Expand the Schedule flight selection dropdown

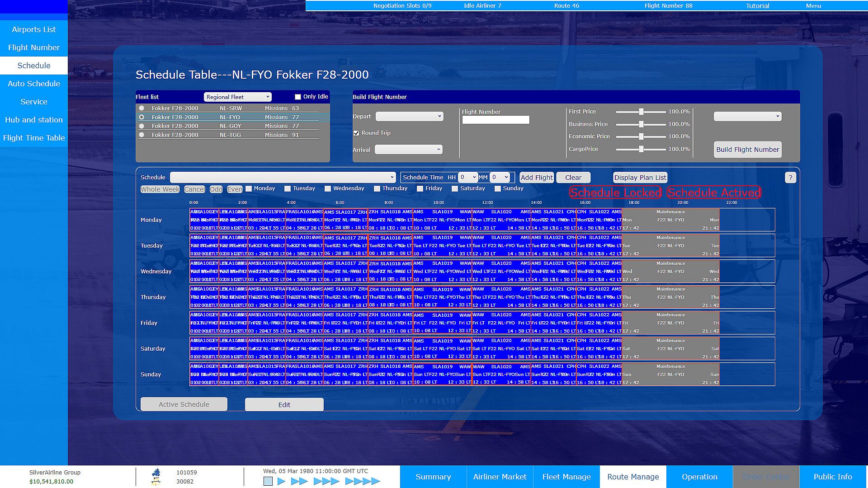click(283, 177)
